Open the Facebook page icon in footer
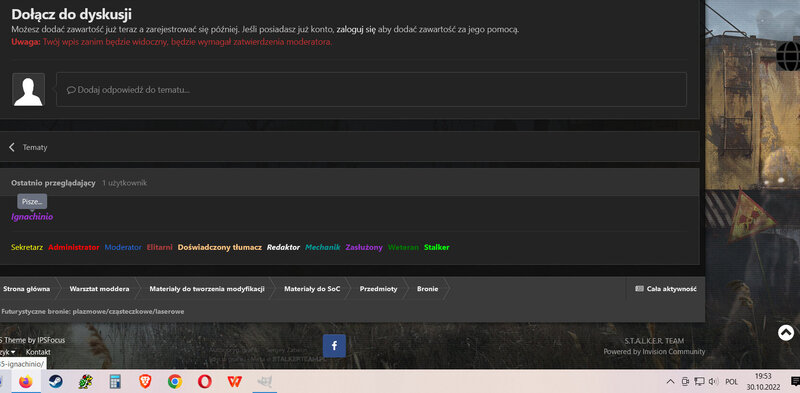This screenshot has width=800, height=393. (x=334, y=346)
